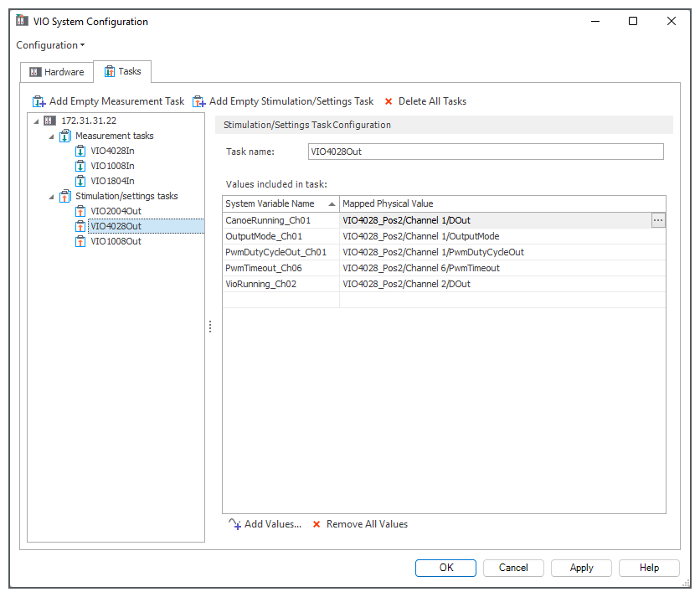
Task: Click the Add Values icon
Action: coord(234,524)
